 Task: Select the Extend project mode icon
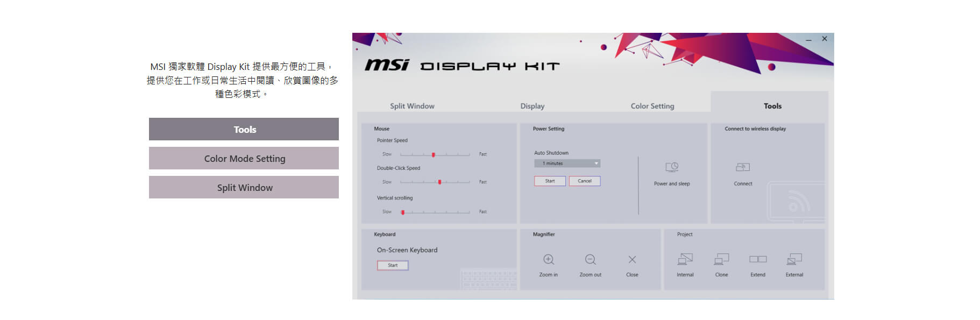pyautogui.click(x=758, y=259)
